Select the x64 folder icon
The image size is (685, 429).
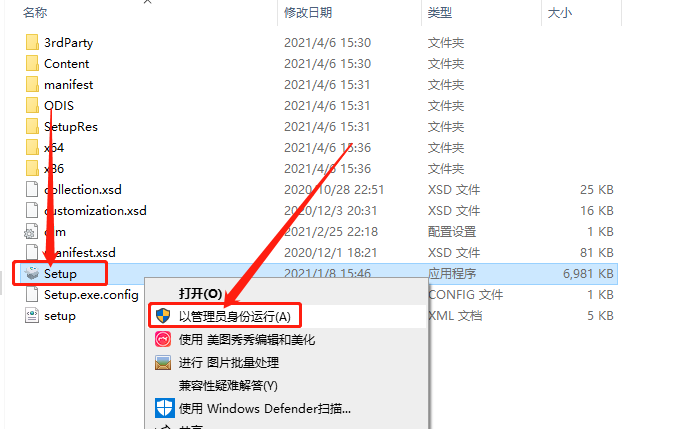[32, 147]
